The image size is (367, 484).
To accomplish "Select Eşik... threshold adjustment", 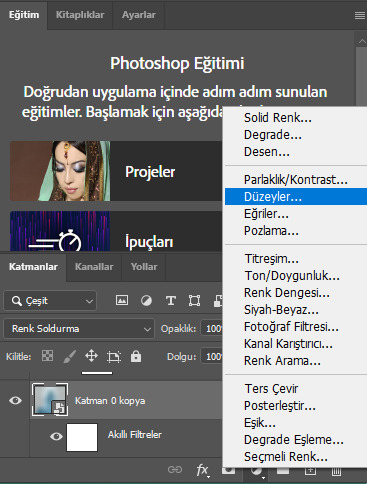I will click(x=296, y=423).
